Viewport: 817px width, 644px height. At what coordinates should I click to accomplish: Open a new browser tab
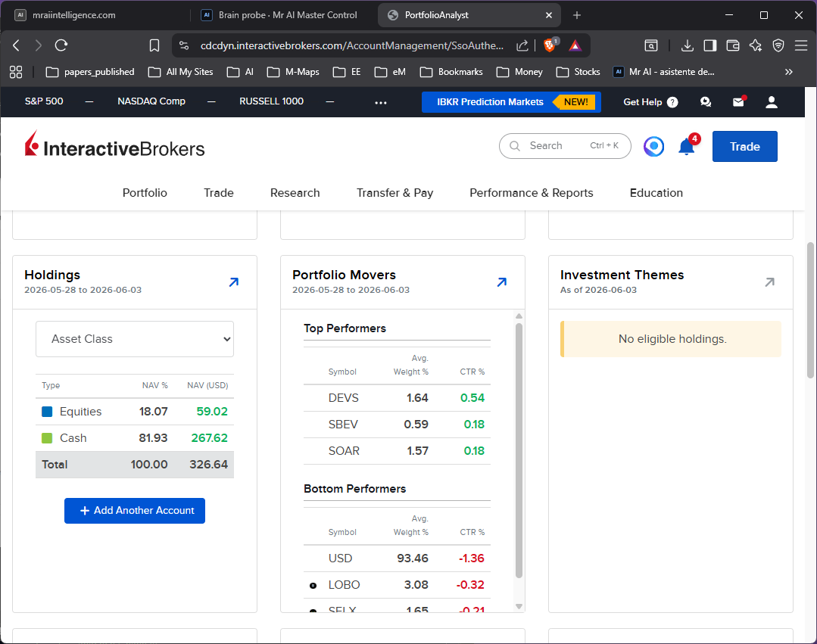[577, 15]
